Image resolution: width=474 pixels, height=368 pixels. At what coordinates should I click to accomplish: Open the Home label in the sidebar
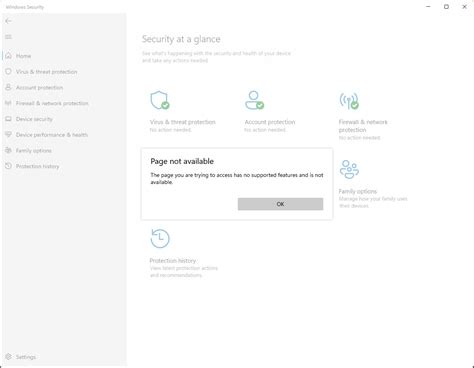point(23,56)
